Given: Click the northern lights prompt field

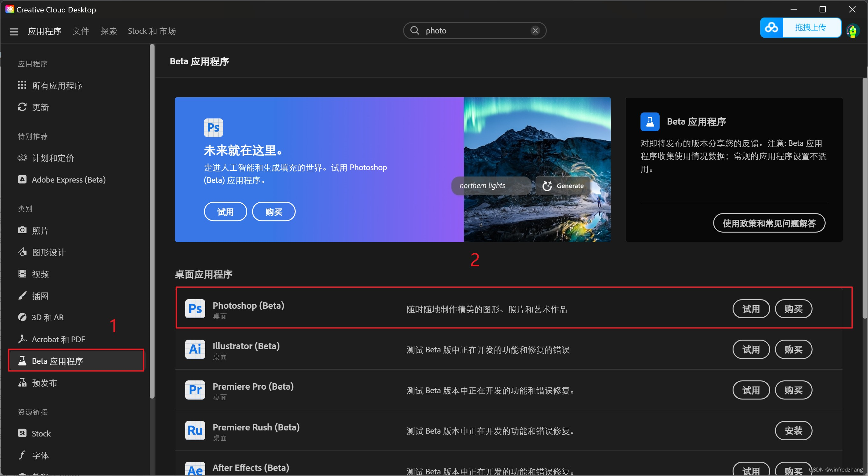Looking at the screenshot, I should [x=491, y=186].
